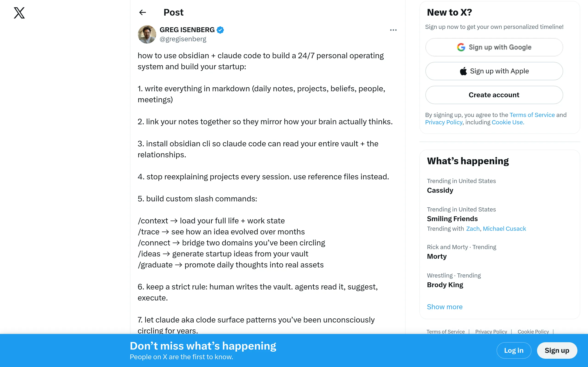This screenshot has height=367, width=588.
Task: Open the Zach trending link
Action: [x=473, y=228]
